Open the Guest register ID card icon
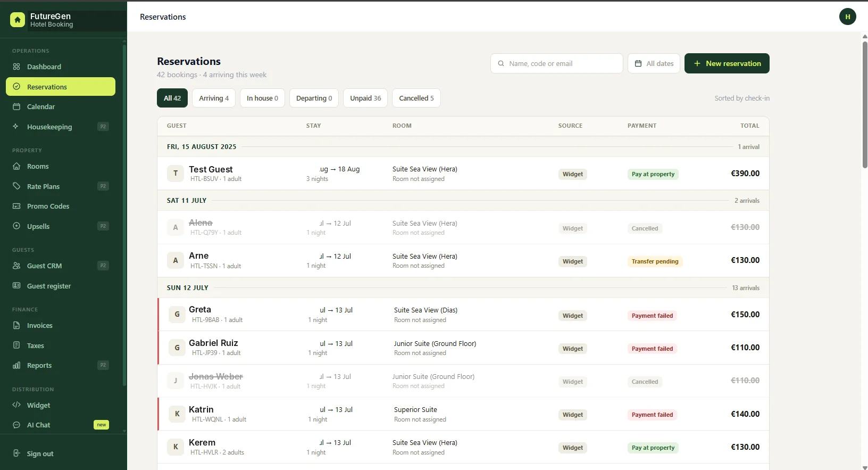This screenshot has width=868, height=470. [16, 286]
